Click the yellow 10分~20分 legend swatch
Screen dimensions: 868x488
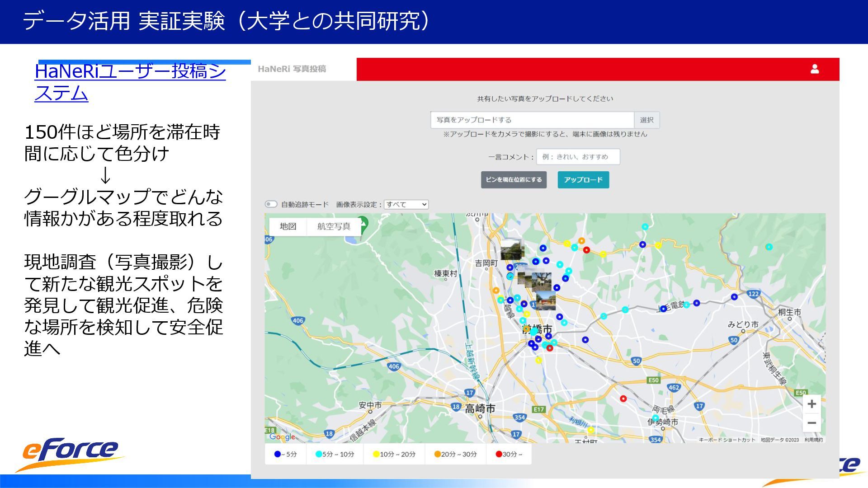pos(376,454)
